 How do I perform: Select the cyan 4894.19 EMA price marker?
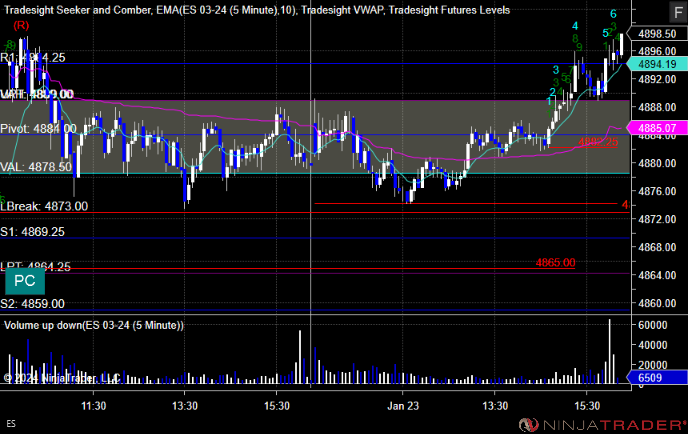(657, 64)
